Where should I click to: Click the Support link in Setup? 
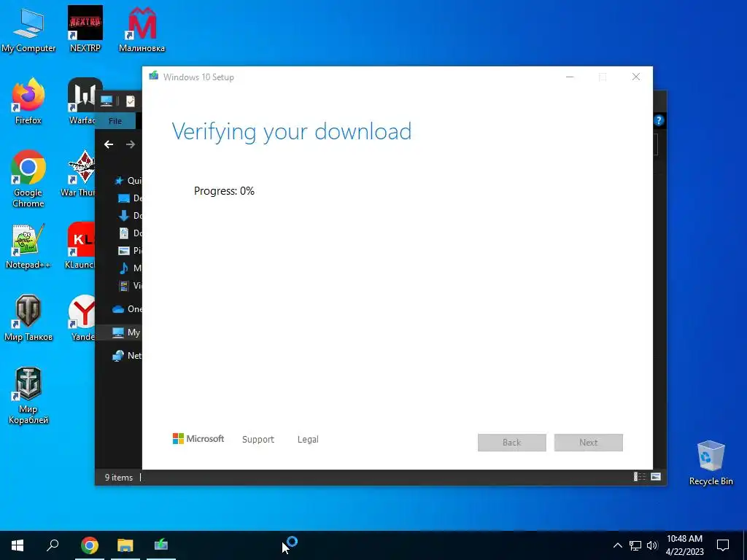[x=258, y=440]
